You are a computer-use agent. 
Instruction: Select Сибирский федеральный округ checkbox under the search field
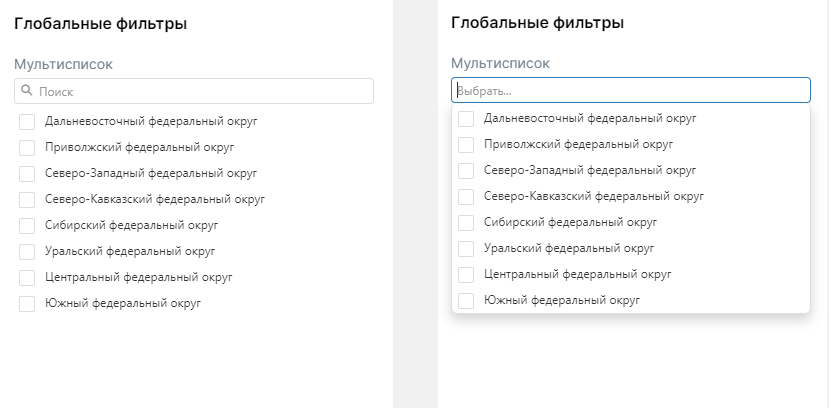[x=27, y=225]
